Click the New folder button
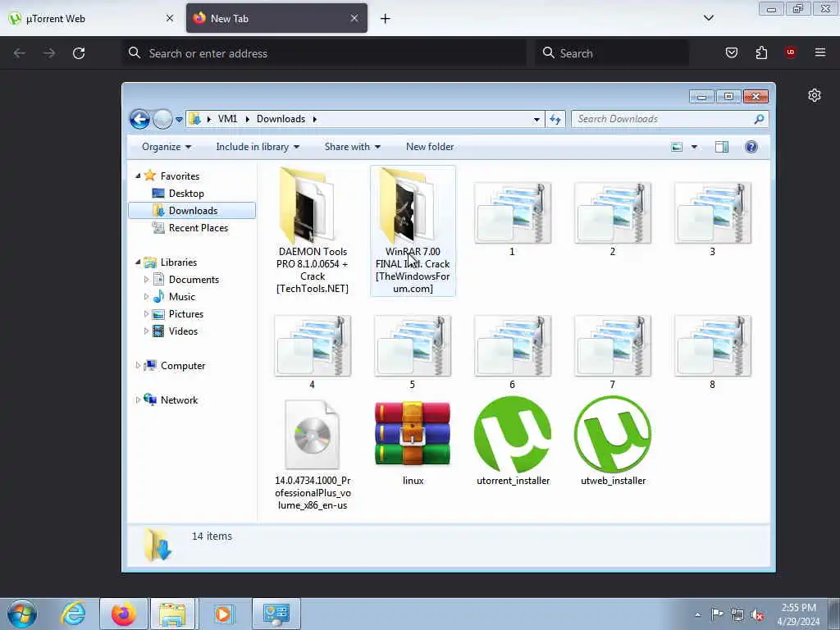 [x=430, y=147]
